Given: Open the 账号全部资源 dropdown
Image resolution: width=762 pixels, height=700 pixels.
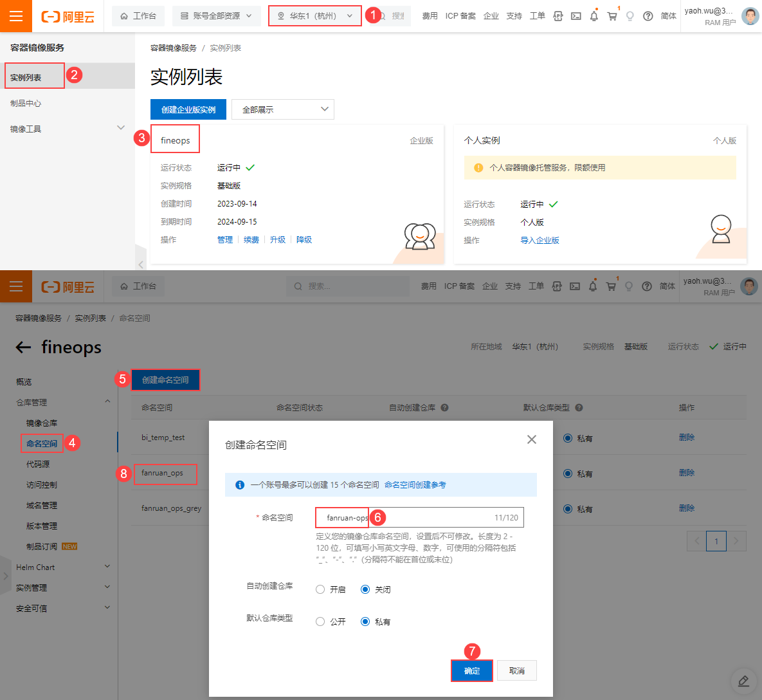Looking at the screenshot, I should [x=217, y=16].
